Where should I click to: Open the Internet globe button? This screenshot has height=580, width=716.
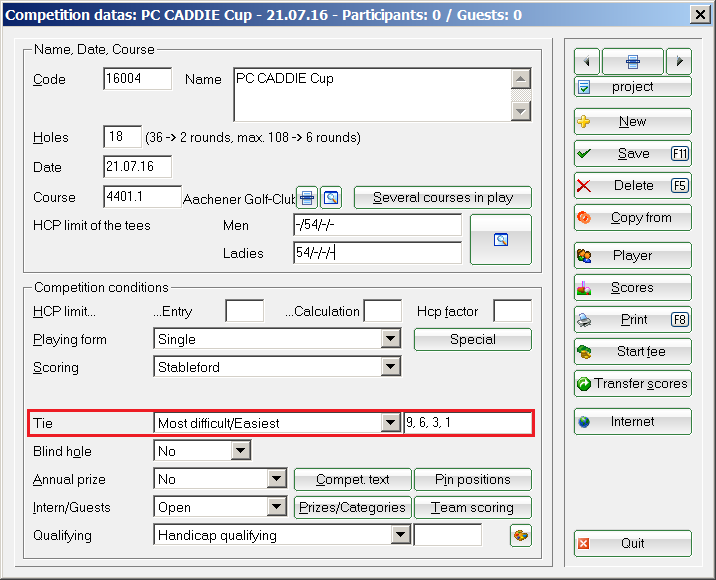(632, 422)
